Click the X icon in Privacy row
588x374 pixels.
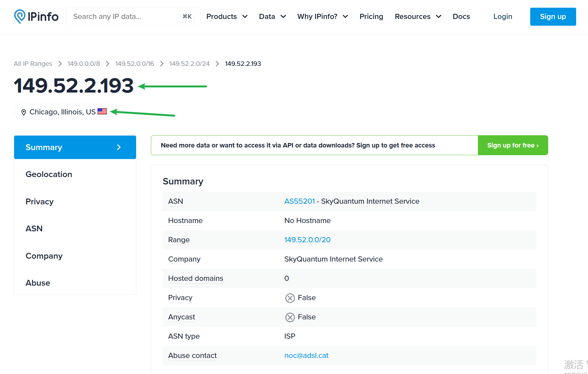(290, 298)
